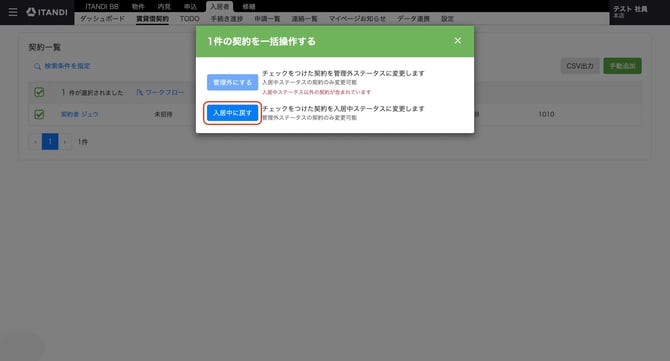
Task: Switch to 内見 tab
Action: point(164,6)
